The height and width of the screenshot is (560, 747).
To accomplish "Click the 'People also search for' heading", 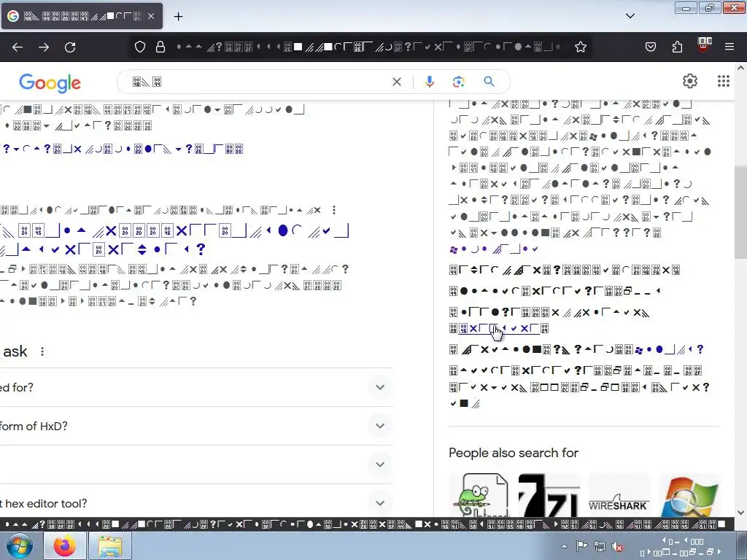I will (x=514, y=453).
